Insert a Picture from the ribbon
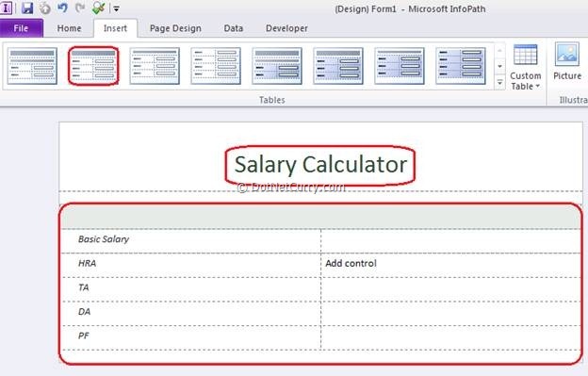This screenshot has height=376, width=588. tap(567, 62)
